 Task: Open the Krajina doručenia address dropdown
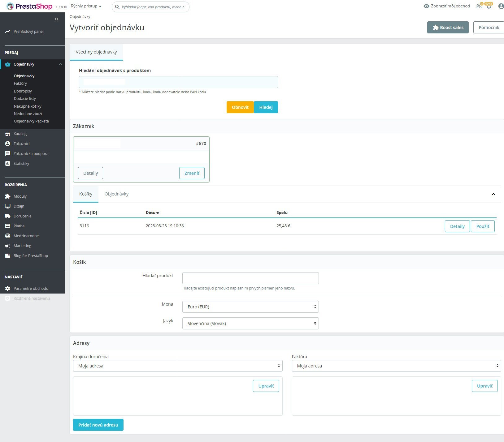pos(178,366)
